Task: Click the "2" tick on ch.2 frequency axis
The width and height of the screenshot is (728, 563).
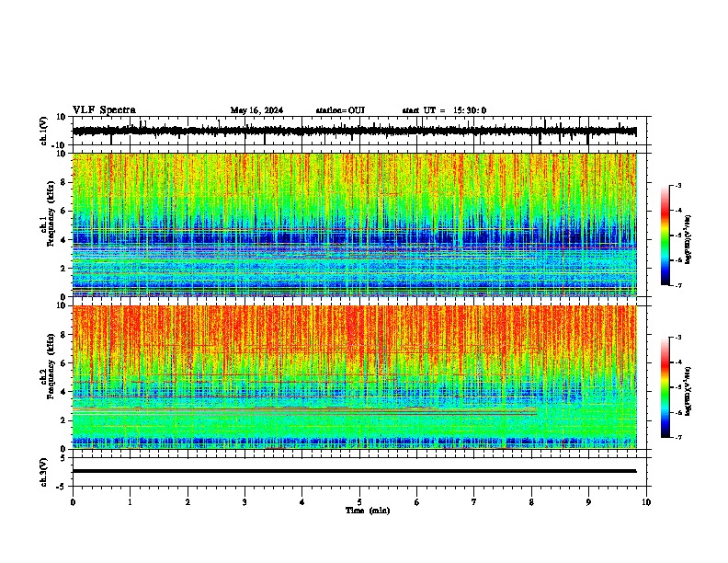Action: [x=64, y=420]
